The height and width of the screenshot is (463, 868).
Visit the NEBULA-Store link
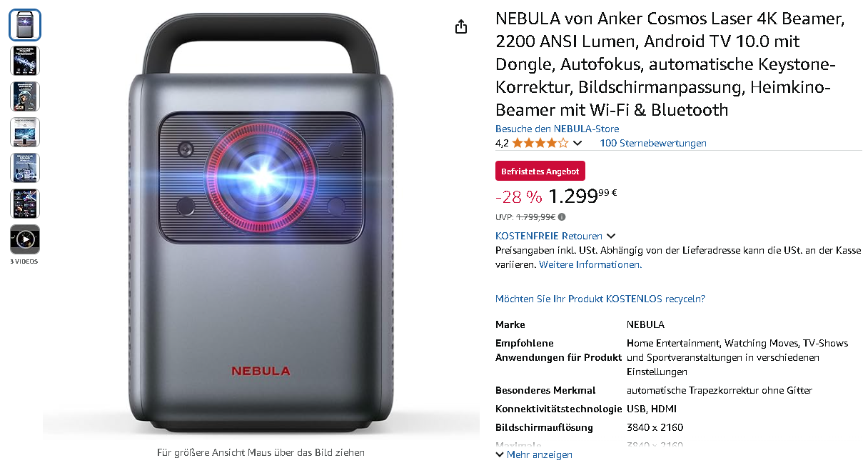pyautogui.click(x=557, y=129)
